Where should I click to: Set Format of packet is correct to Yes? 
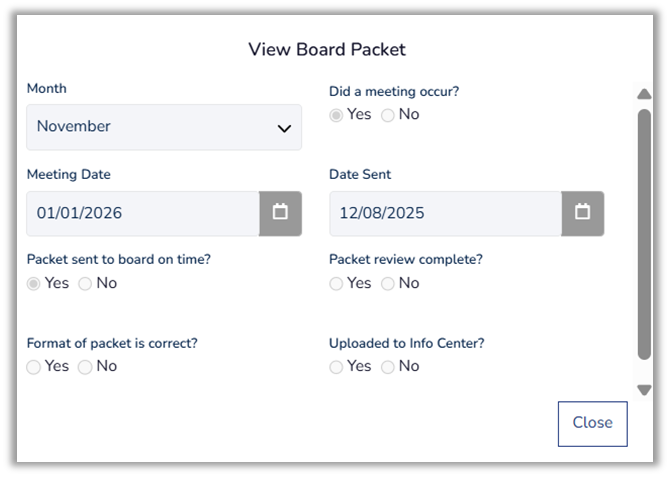pyautogui.click(x=35, y=367)
